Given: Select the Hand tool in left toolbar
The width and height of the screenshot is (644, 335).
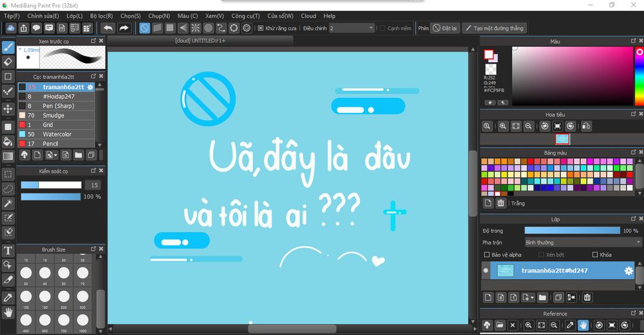Looking at the screenshot, I should (x=8, y=313).
